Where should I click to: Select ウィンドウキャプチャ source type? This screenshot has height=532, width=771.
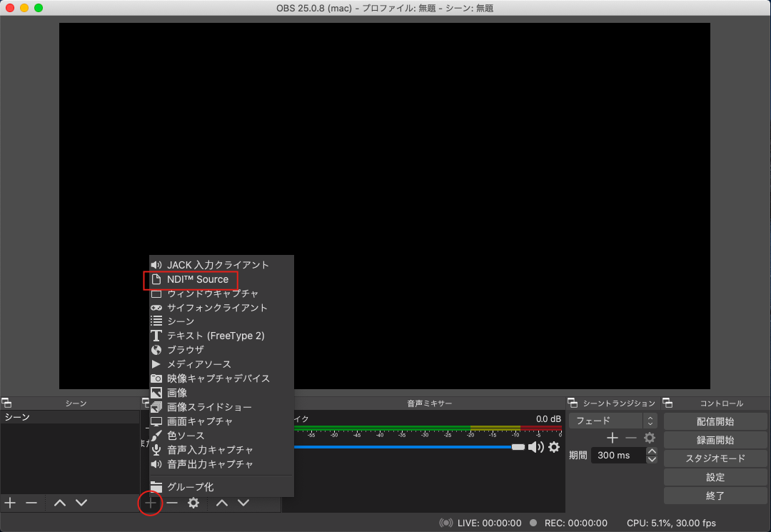221,293
